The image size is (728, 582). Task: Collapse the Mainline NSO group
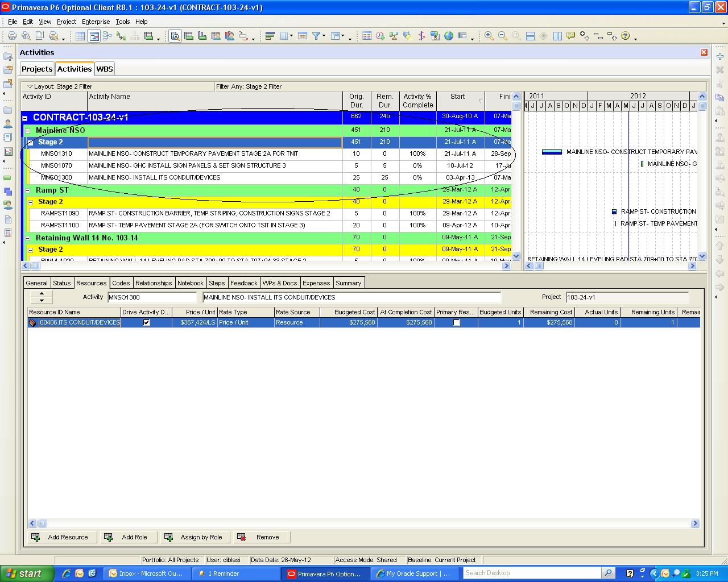point(27,131)
